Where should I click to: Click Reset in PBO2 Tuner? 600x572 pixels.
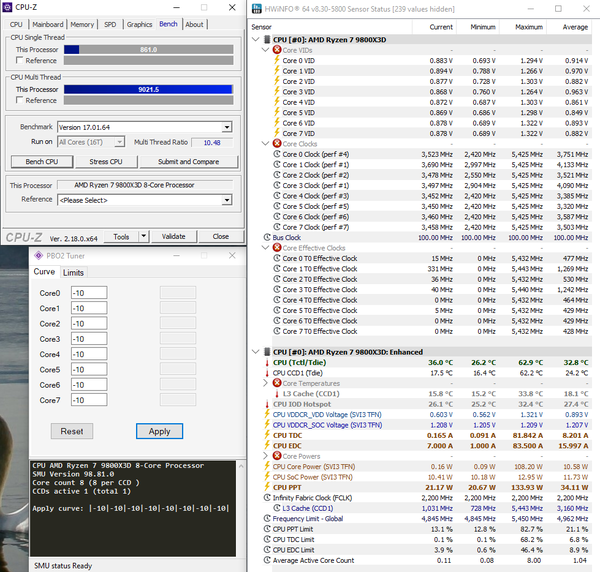72,431
